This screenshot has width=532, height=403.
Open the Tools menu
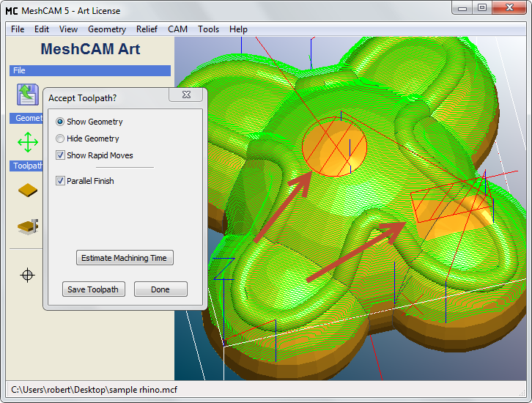pyautogui.click(x=208, y=29)
